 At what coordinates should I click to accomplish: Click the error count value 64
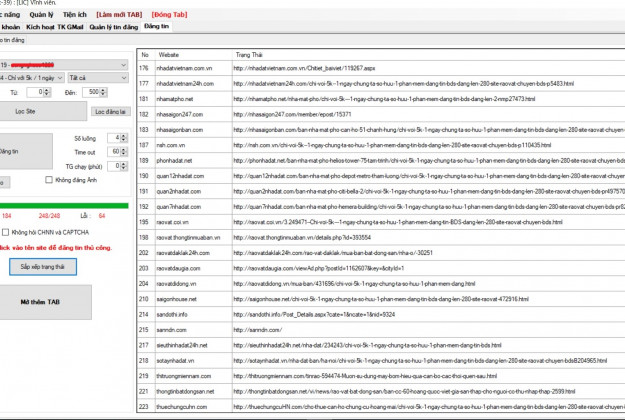click(102, 216)
